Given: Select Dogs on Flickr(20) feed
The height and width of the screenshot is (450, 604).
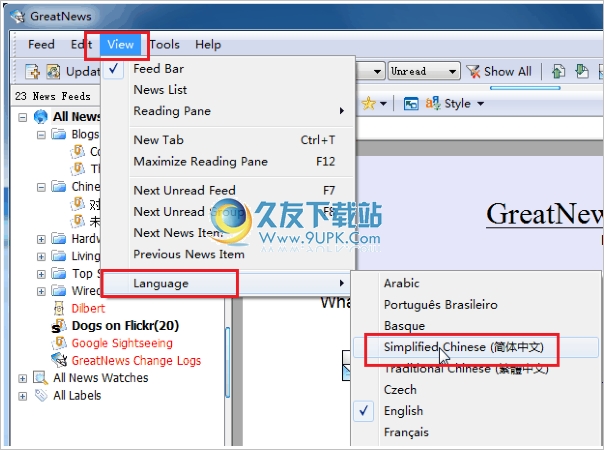Looking at the screenshot, I should 125,326.
